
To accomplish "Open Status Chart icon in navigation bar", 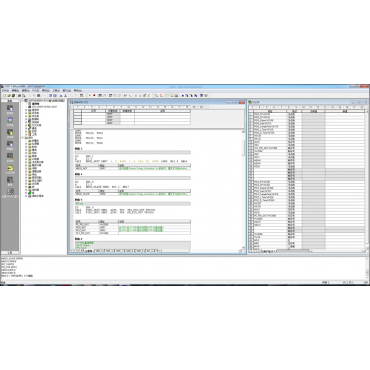I will (x=10, y=132).
